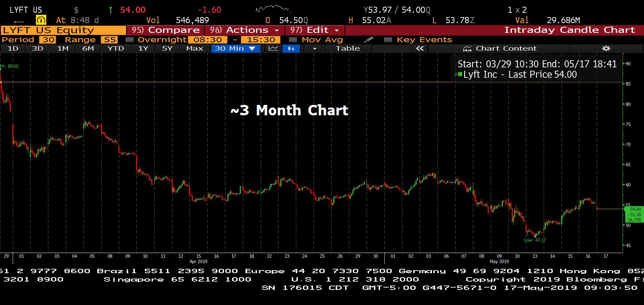This screenshot has height=305, width=644.
Task: Click the Apr 2019 axis label
Action: point(199,261)
